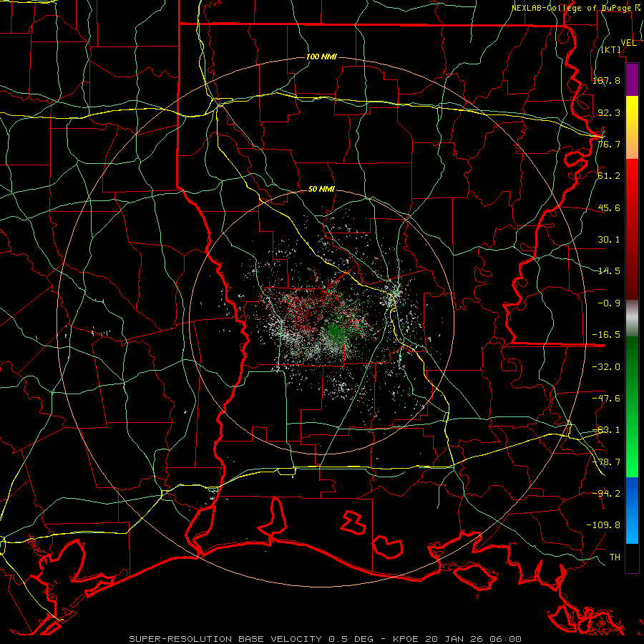The height and width of the screenshot is (644, 644).
Task: Click the 100 NMI range ring label
Action: point(321,57)
